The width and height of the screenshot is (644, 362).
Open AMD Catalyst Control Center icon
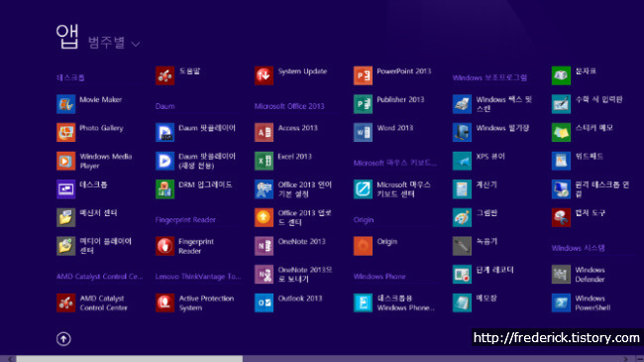click(x=65, y=302)
